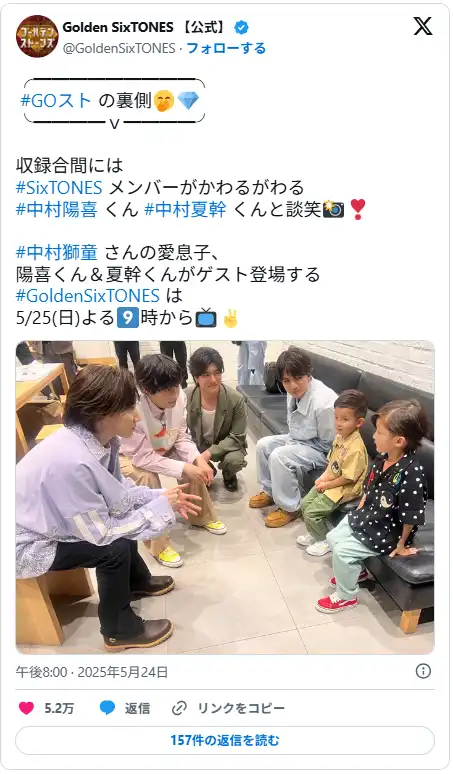Click the blue verified badge
This screenshot has height=774, width=453.
tap(241, 28)
